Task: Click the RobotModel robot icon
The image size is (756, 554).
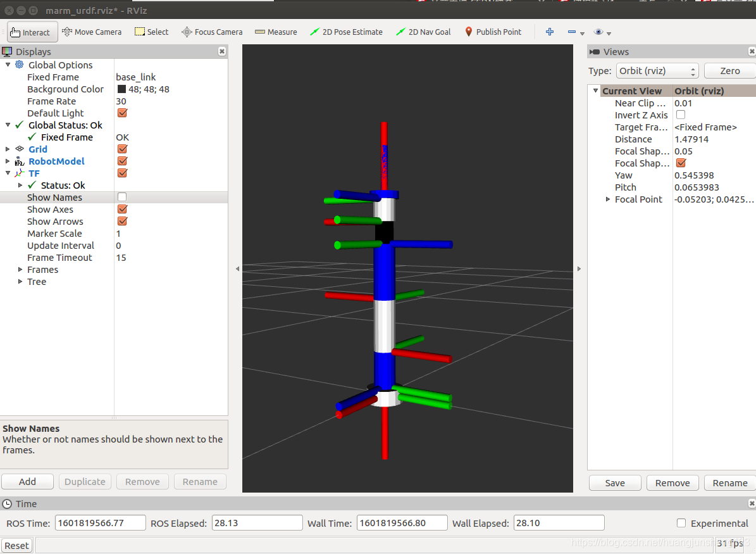Action: [20, 161]
